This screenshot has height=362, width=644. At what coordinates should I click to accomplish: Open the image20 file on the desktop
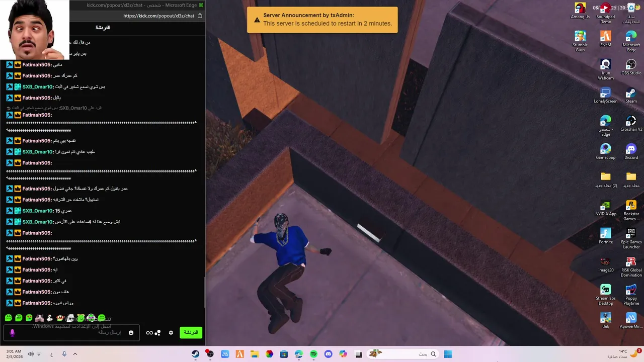coord(606,264)
